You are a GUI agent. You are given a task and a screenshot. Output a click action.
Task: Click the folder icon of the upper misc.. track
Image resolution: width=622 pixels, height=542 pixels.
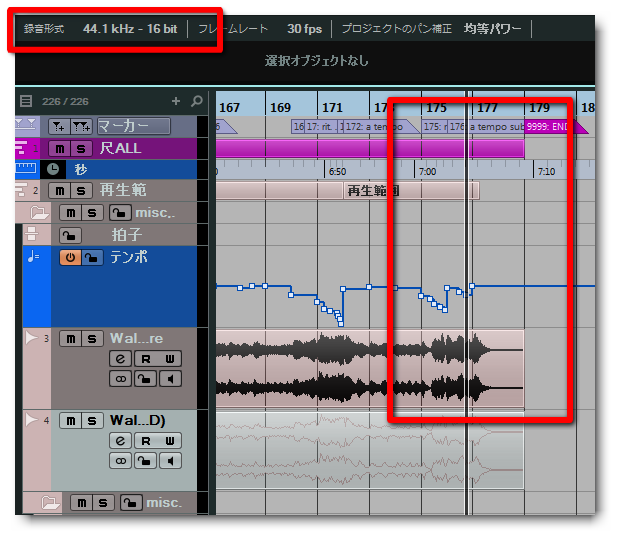coord(40,213)
